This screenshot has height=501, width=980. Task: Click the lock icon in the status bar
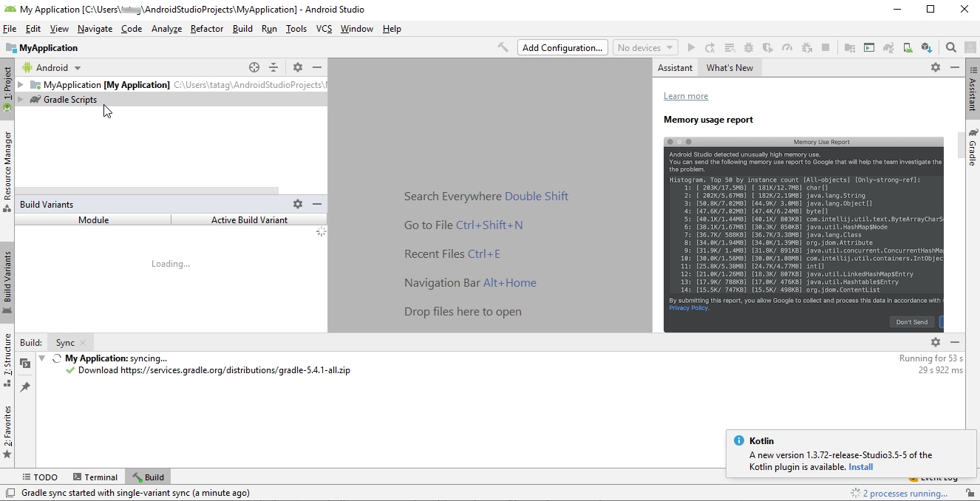click(x=970, y=493)
